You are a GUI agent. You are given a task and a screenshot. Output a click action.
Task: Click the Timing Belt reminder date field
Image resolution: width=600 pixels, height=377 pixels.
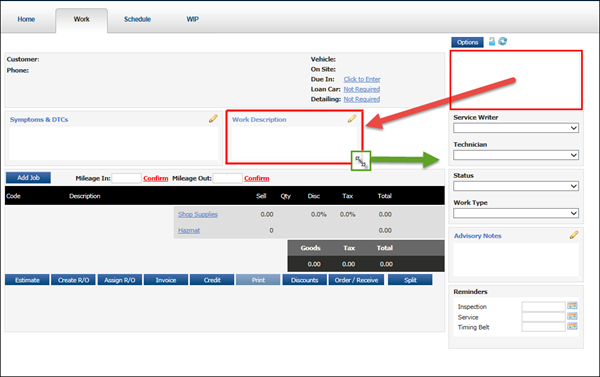[x=543, y=327]
